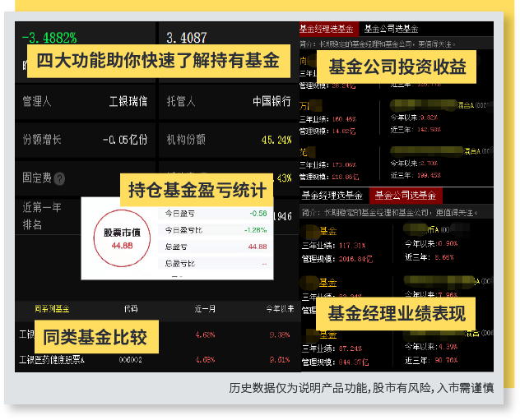Viewport: 520px width, 420px height.
Task: Click the 代码 column header
Action: [131, 309]
